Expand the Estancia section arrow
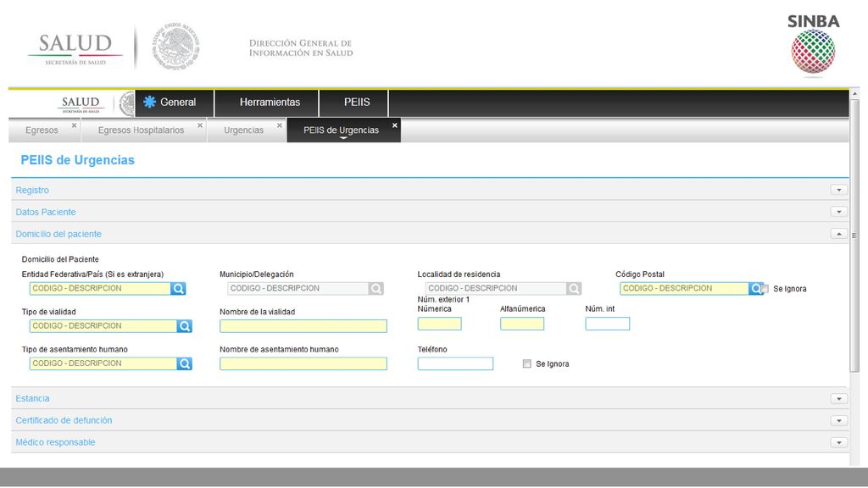The height and width of the screenshot is (488, 868). 838,398
